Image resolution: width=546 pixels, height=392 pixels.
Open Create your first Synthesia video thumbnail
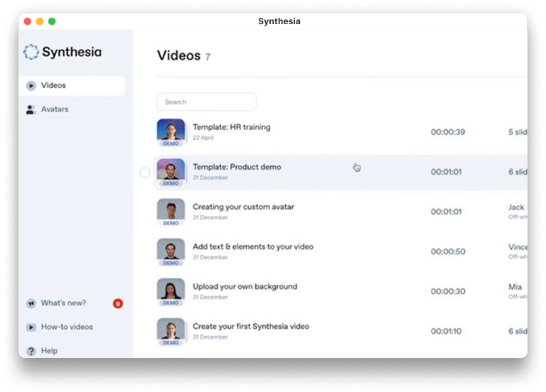point(171,332)
